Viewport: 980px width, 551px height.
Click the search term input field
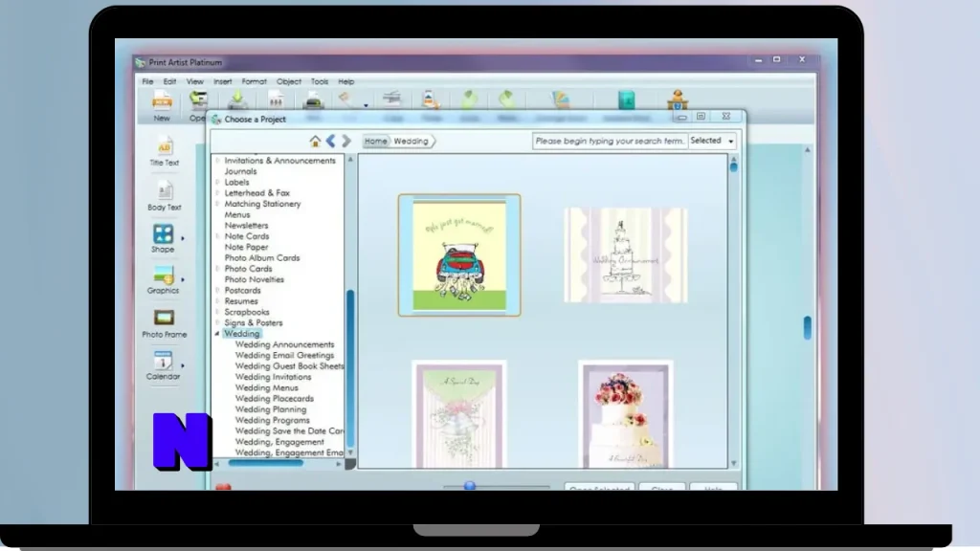(x=610, y=142)
